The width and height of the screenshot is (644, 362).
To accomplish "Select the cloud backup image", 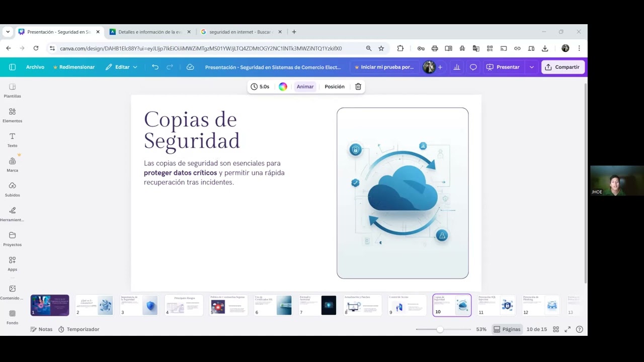I will [x=403, y=193].
